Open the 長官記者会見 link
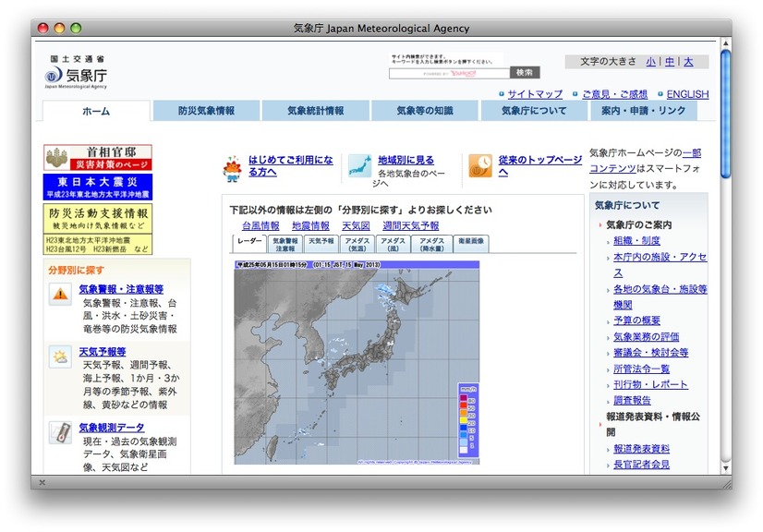 (x=641, y=465)
